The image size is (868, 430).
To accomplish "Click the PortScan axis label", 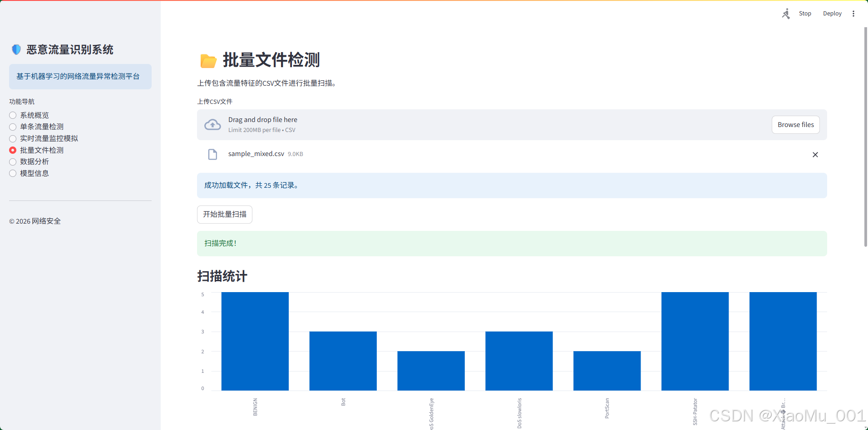I will coord(607,408).
